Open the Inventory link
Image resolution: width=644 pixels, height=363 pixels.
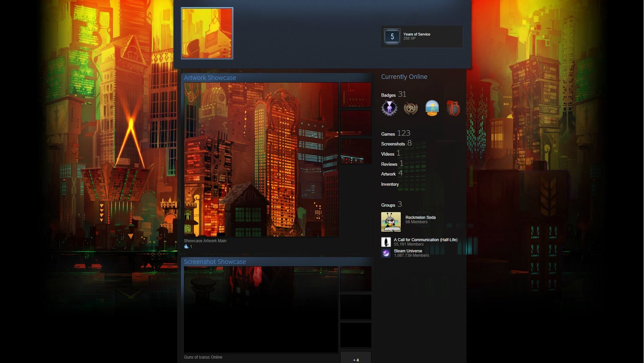coord(390,184)
